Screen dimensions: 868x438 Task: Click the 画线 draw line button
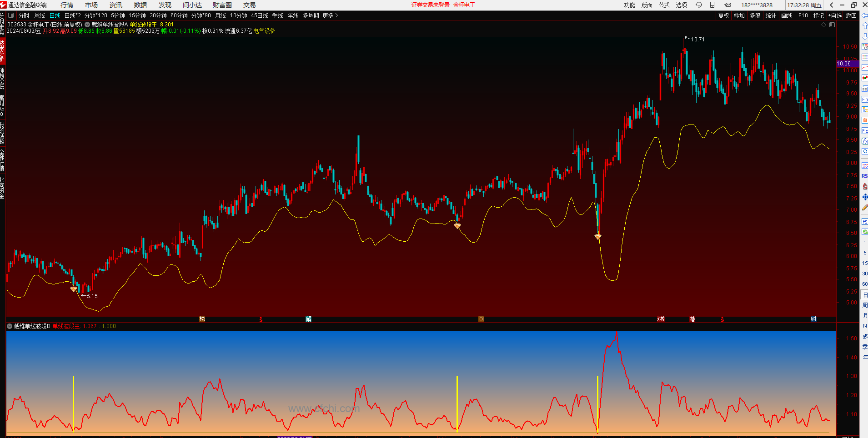(x=787, y=15)
